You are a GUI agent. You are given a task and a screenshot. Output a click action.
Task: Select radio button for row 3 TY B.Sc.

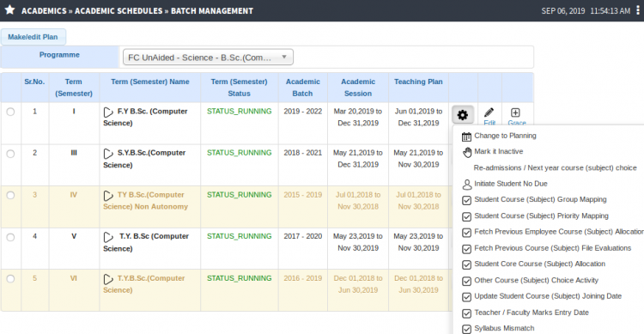point(10,195)
